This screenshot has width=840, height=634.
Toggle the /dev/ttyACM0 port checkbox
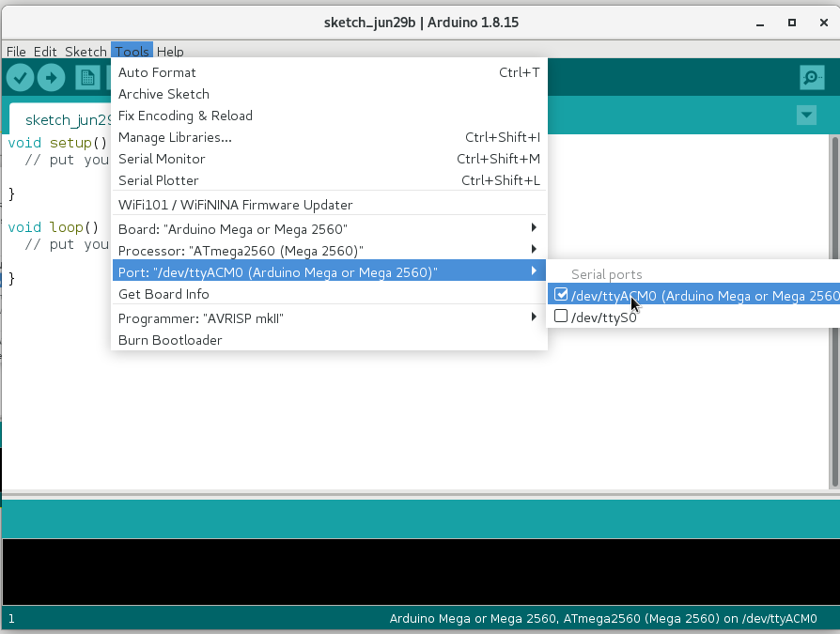pos(561,295)
